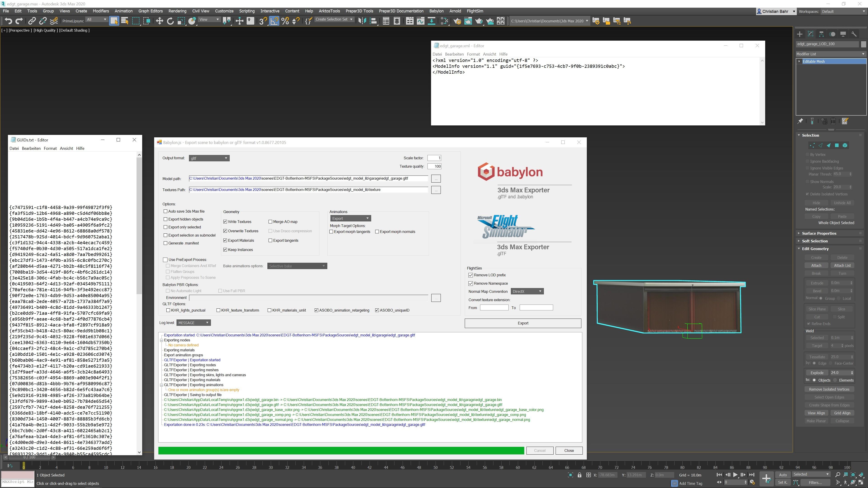The width and height of the screenshot is (868, 488).
Task: Select Polygon sub-object level icon
Action: click(837, 145)
